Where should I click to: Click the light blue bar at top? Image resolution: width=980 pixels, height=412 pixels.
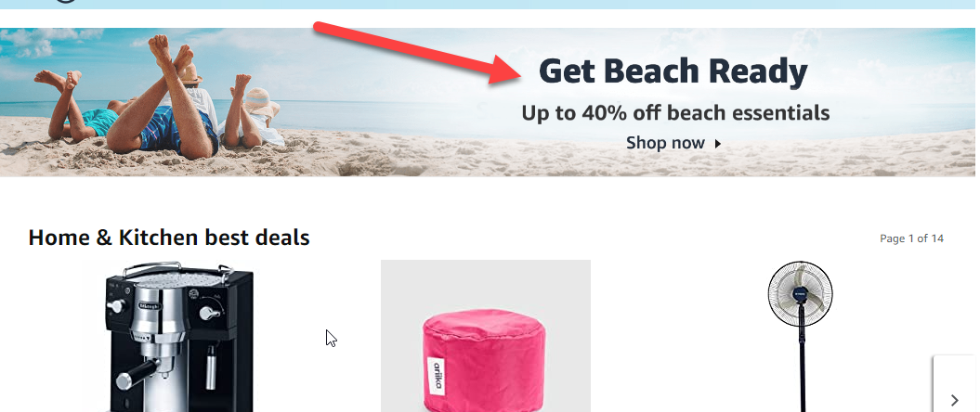coord(490,5)
